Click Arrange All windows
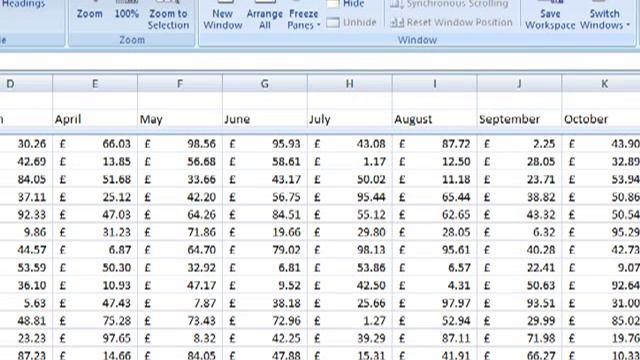This screenshot has height=360, width=640. (264, 15)
